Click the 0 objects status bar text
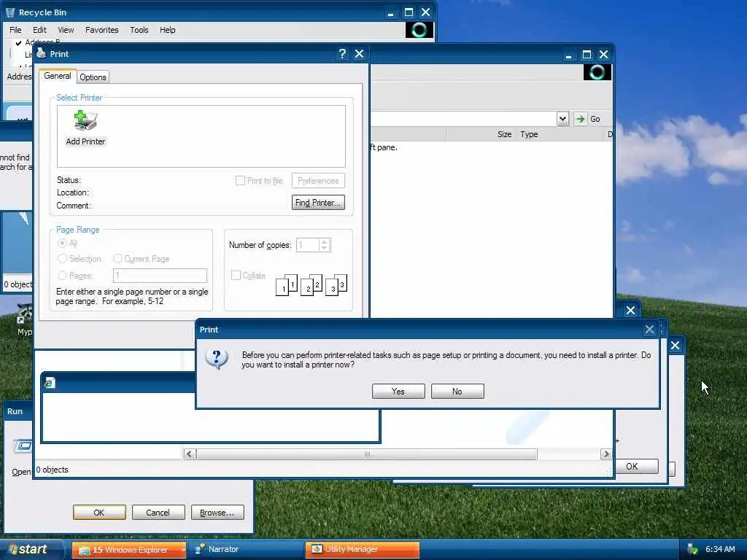 tap(53, 470)
